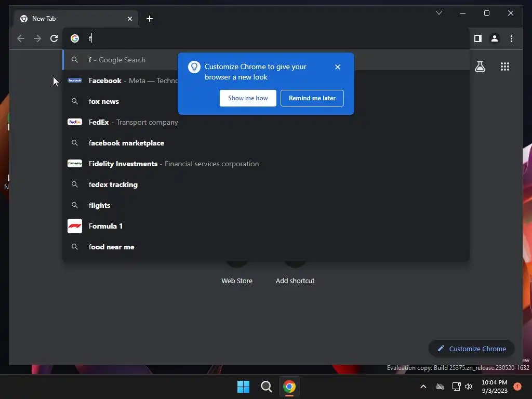Click Chrome icon in taskbar

pyautogui.click(x=289, y=387)
